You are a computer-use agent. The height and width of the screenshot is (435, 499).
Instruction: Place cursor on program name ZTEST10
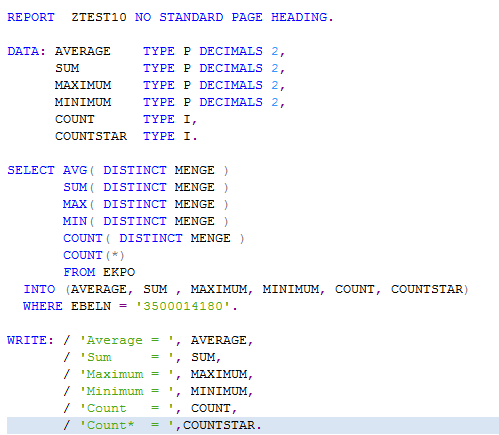[99, 17]
